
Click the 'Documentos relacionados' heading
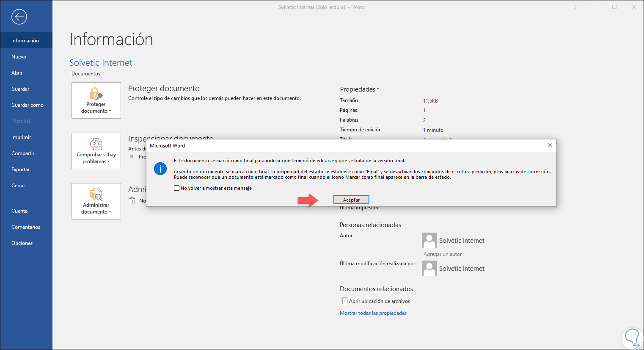(376, 289)
